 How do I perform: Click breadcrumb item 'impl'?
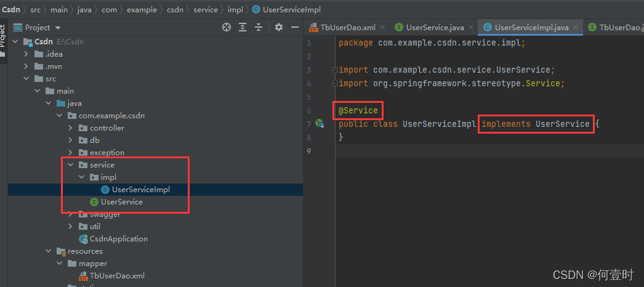pyautogui.click(x=235, y=9)
